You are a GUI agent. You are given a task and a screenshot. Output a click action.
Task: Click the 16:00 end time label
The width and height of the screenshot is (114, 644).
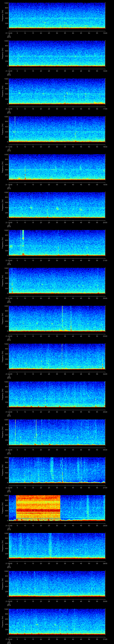click(x=105, y=71)
